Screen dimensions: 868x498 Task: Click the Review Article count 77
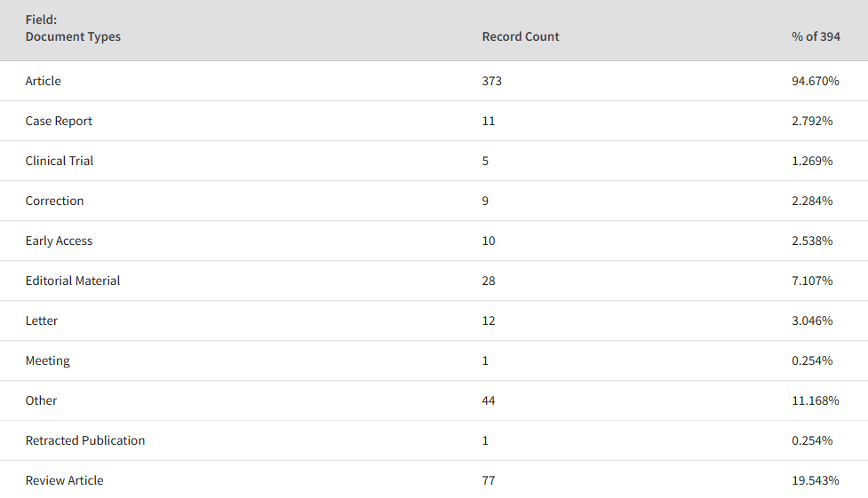tap(489, 480)
